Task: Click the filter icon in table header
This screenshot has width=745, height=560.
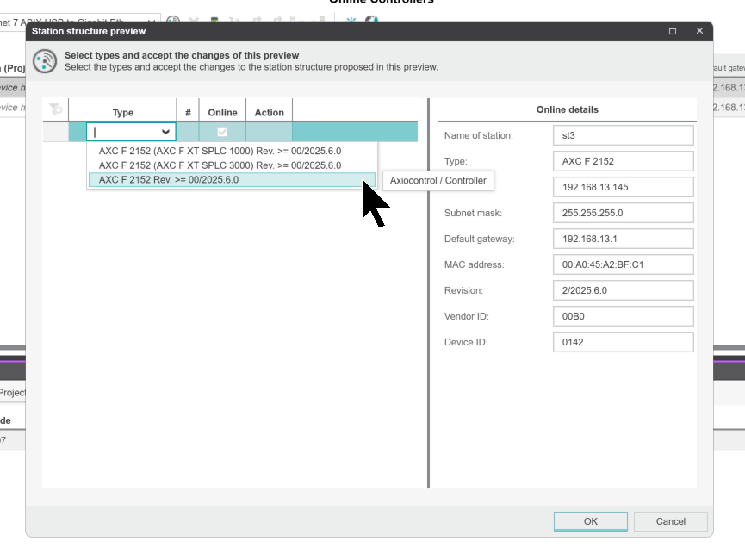Action: pos(55,109)
